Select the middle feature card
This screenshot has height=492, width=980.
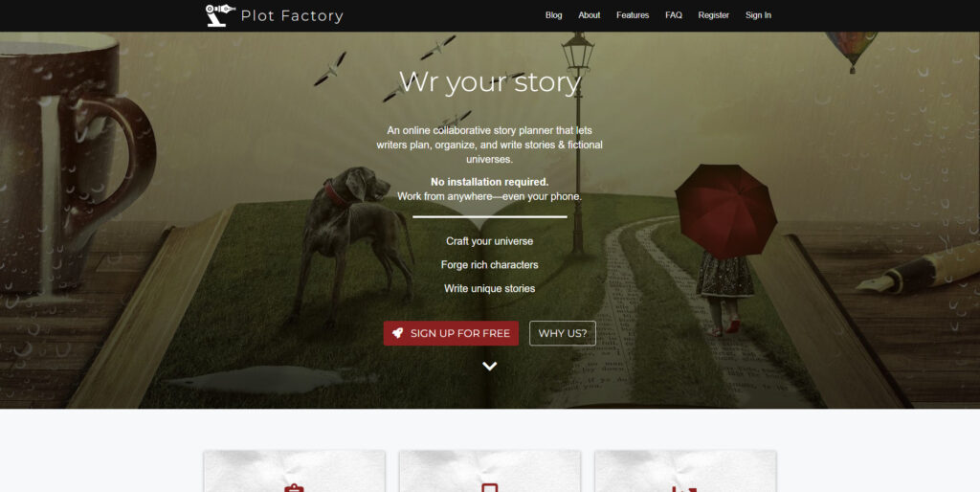tap(489, 471)
